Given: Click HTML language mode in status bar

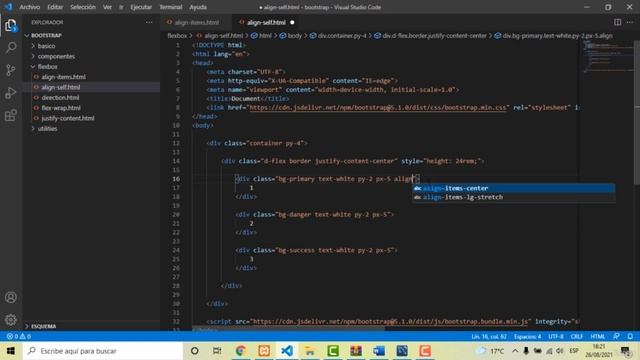Looking at the screenshot, I should (598, 336).
